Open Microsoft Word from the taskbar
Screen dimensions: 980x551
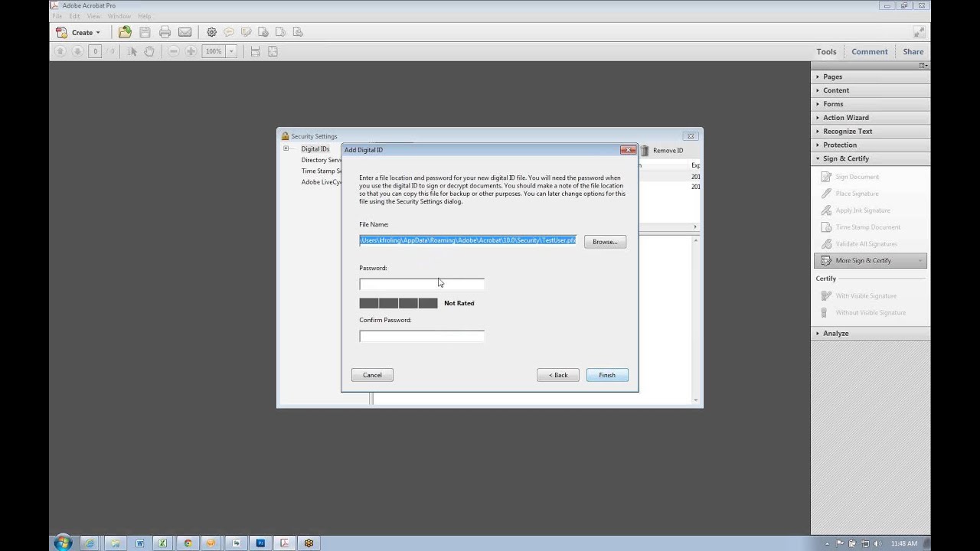tap(139, 543)
